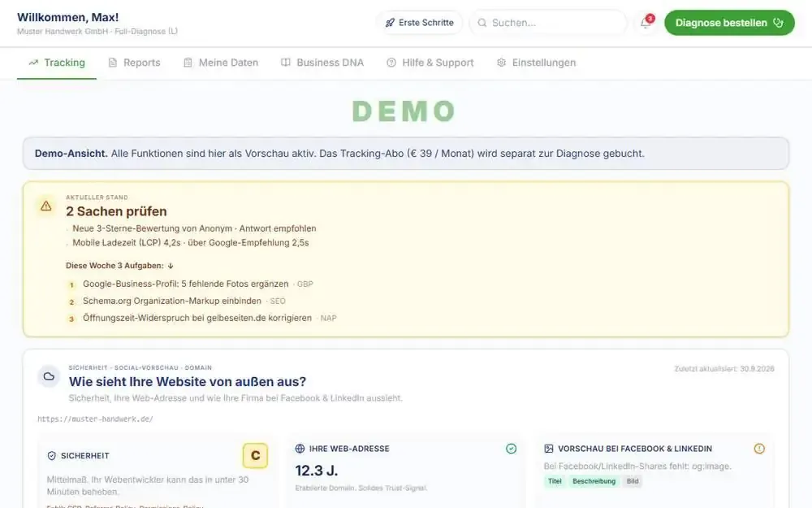Click the image icon by Vorschau bei Facebook
This screenshot has width=812, height=508.
pyautogui.click(x=549, y=449)
